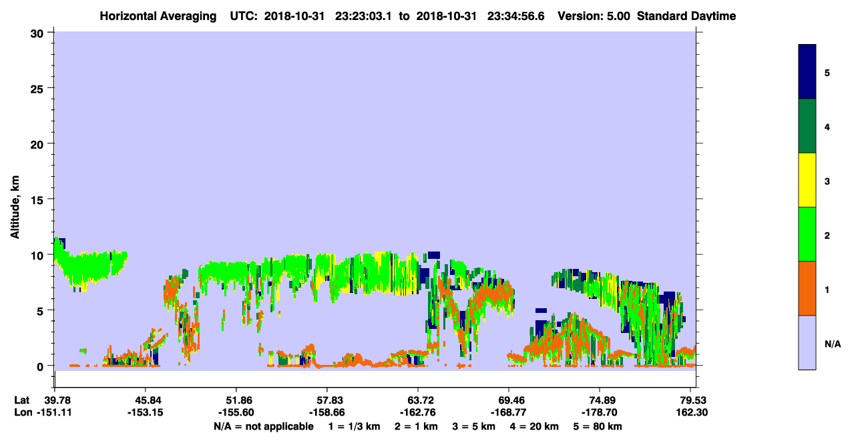This screenshot has width=868, height=445.
Task: Click longitude value -158.66
Action: tap(327, 413)
